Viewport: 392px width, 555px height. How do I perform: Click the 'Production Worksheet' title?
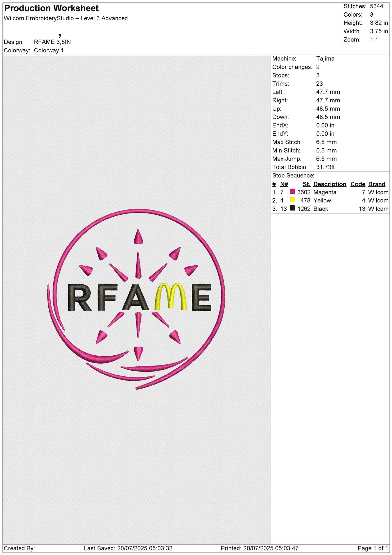pos(52,8)
